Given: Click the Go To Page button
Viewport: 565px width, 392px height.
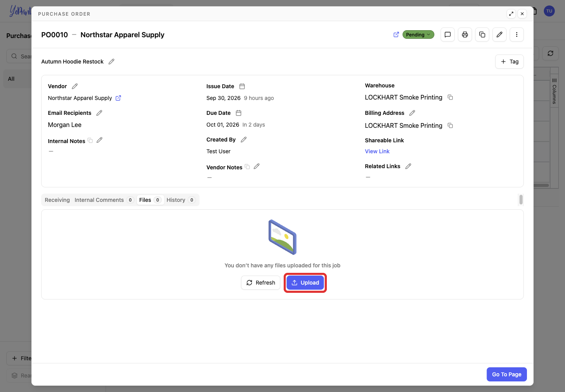Looking at the screenshot, I should 507,374.
